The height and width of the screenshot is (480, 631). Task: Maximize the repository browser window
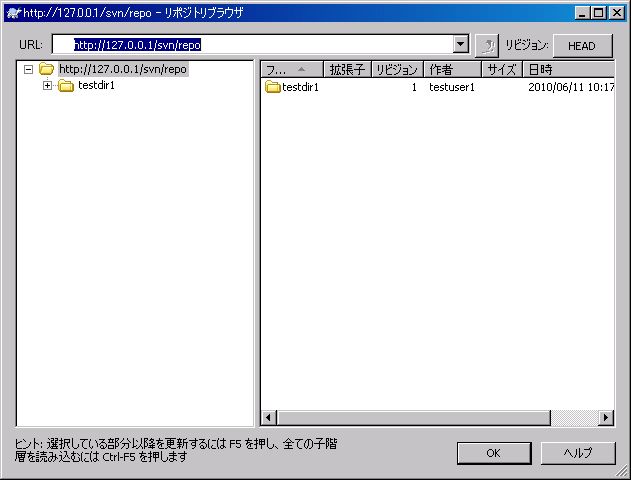point(598,13)
